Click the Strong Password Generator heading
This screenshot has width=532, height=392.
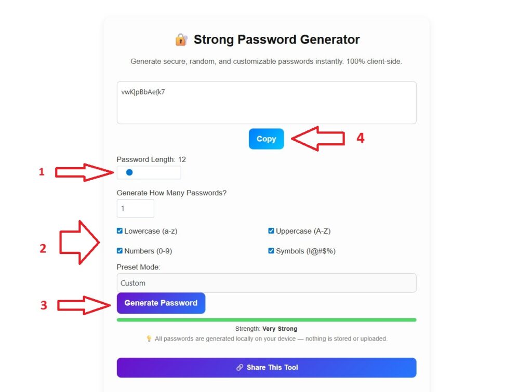[x=276, y=39]
